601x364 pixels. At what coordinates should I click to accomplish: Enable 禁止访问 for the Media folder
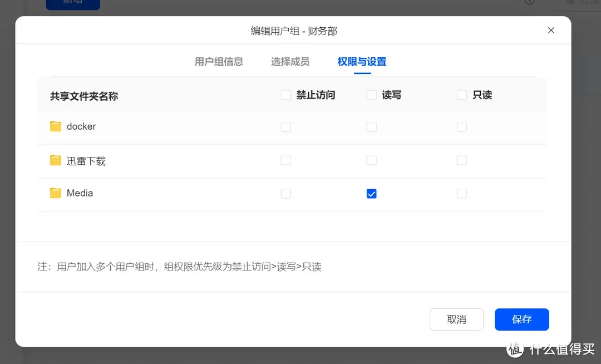285,193
